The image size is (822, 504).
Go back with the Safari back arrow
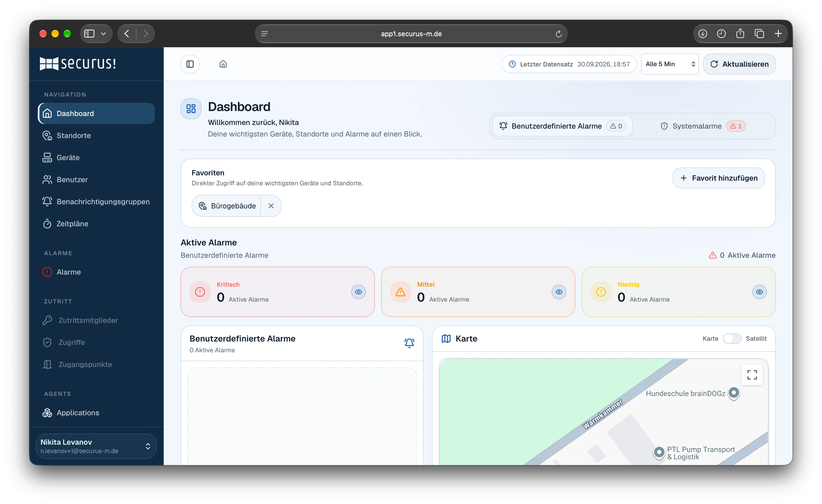pyautogui.click(x=127, y=34)
